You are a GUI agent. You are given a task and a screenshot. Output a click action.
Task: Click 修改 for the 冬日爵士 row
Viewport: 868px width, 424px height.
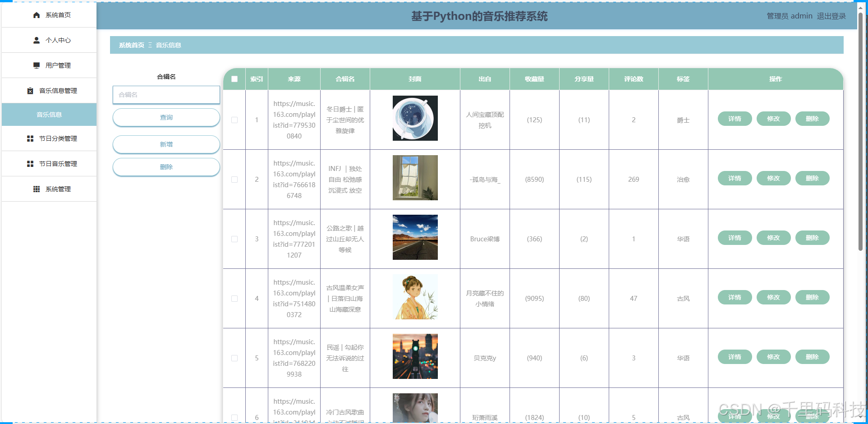click(x=774, y=119)
